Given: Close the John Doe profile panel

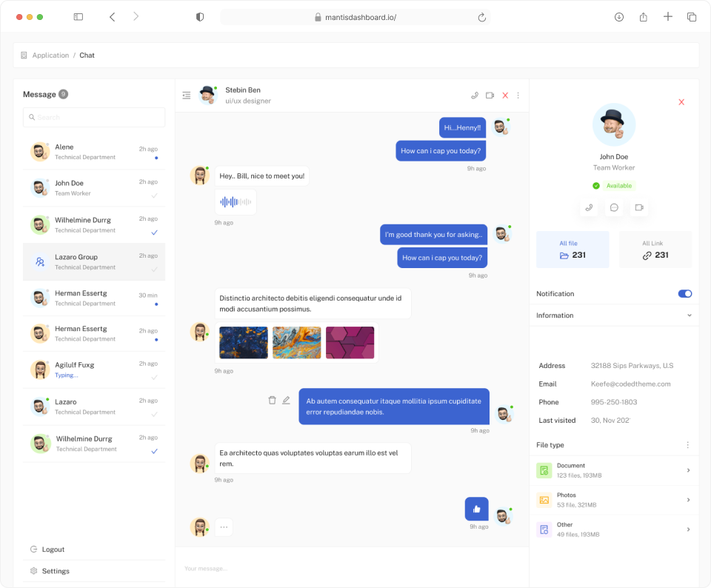Looking at the screenshot, I should pyautogui.click(x=681, y=102).
